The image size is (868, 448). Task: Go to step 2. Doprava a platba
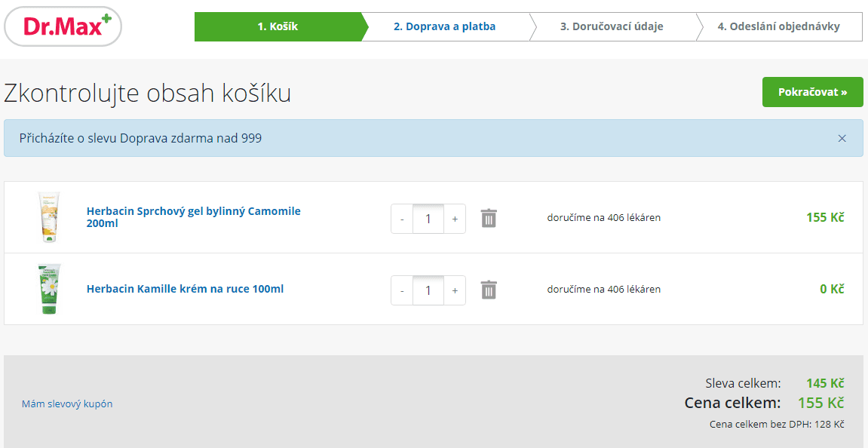(x=444, y=26)
